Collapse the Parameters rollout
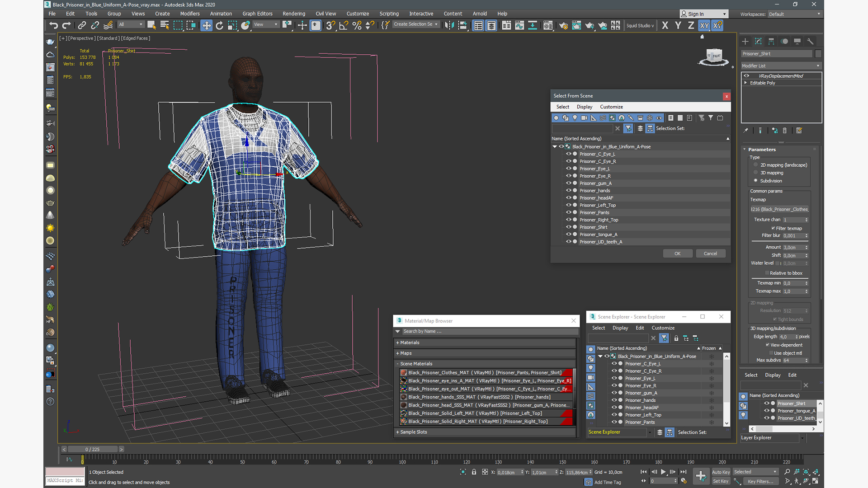This screenshot has height=488, width=868. tap(745, 149)
